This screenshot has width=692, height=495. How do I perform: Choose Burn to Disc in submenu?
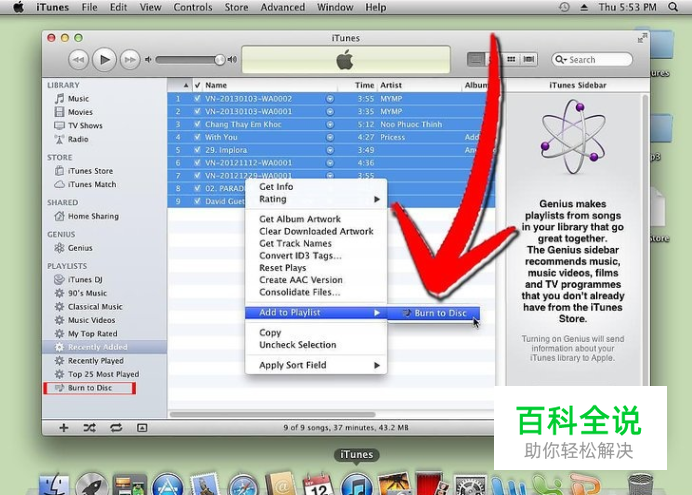pos(434,313)
